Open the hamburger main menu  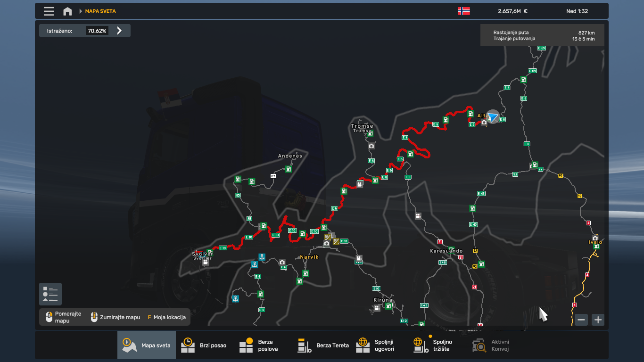49,11
